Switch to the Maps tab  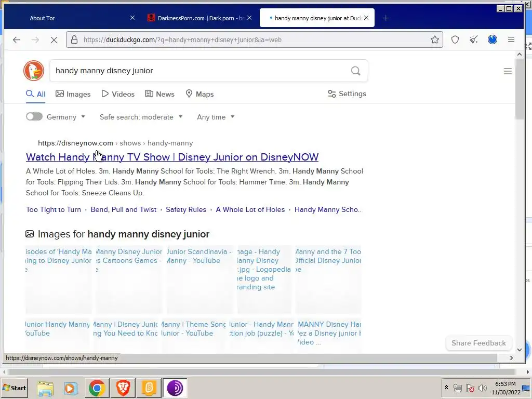(199, 94)
